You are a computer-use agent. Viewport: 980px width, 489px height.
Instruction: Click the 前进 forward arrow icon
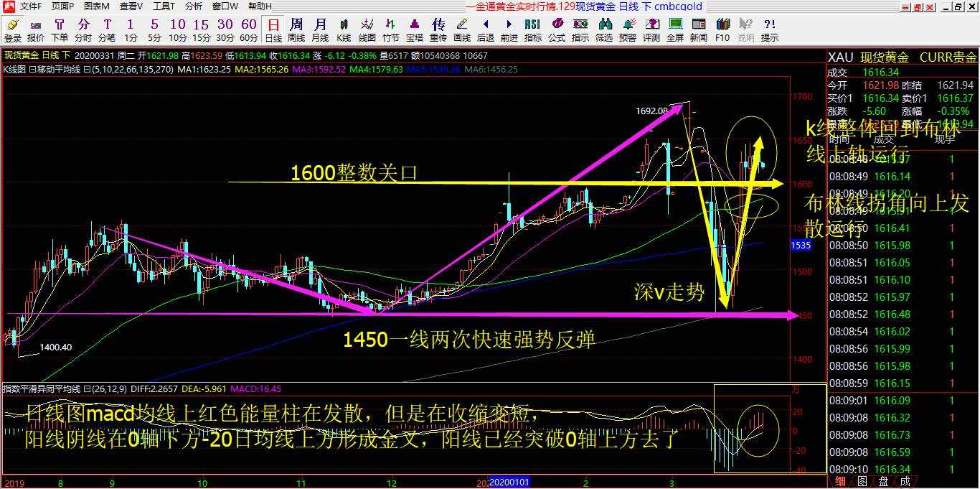(x=509, y=30)
